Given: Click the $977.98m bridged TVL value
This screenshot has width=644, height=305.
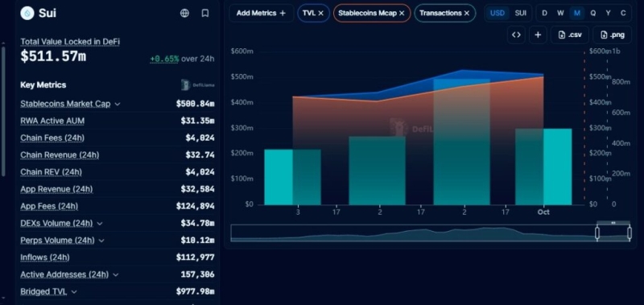Looking at the screenshot, I should 195,292.
